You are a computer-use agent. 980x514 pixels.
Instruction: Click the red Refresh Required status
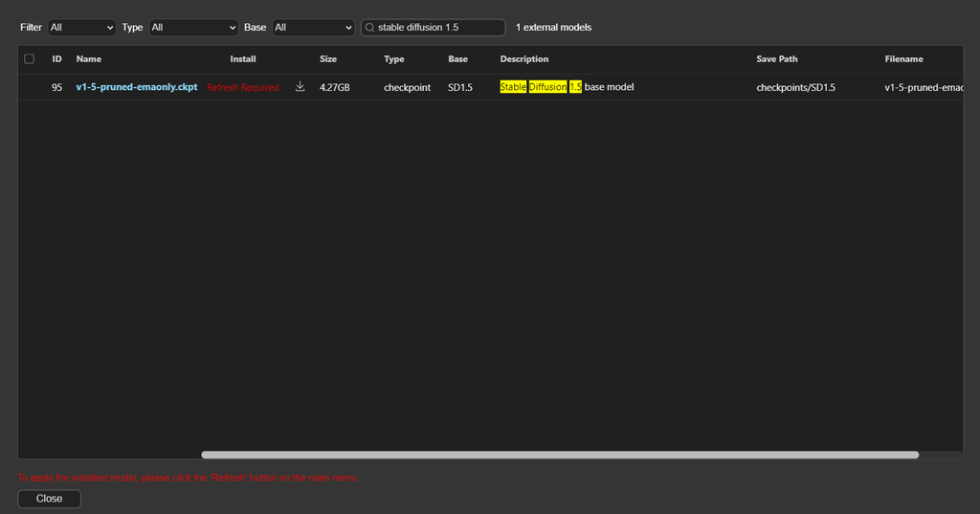(x=243, y=88)
